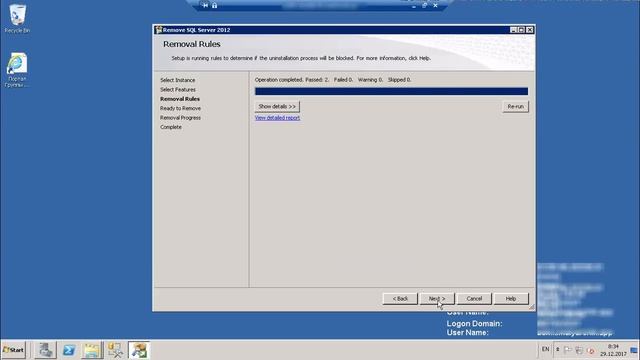The width and height of the screenshot is (640, 360).
Task: Select the Select Features step
Action: tap(178, 89)
